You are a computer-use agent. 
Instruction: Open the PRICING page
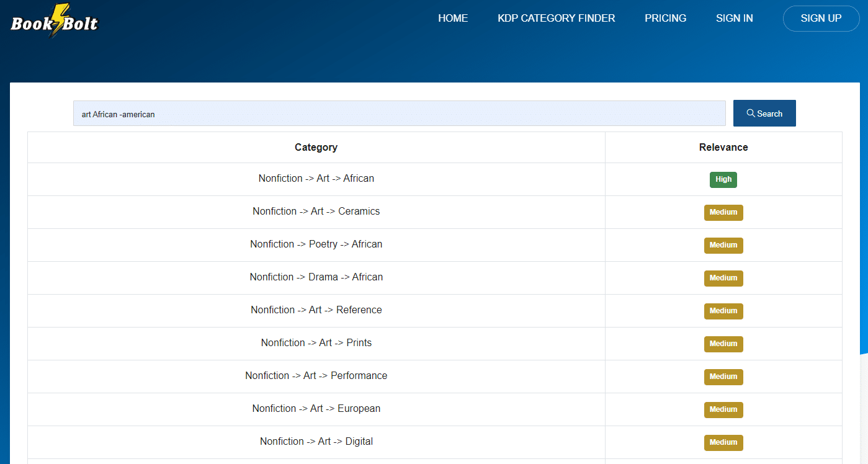[x=665, y=18]
